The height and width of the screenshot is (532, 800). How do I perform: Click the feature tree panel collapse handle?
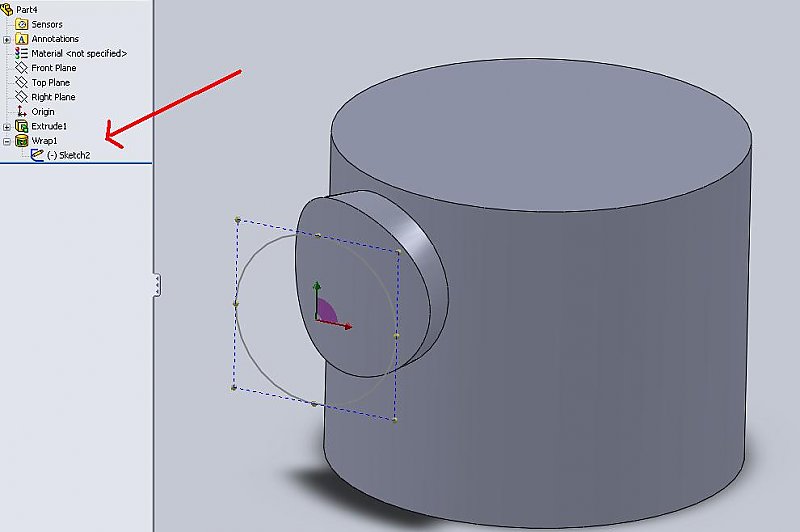point(157,284)
